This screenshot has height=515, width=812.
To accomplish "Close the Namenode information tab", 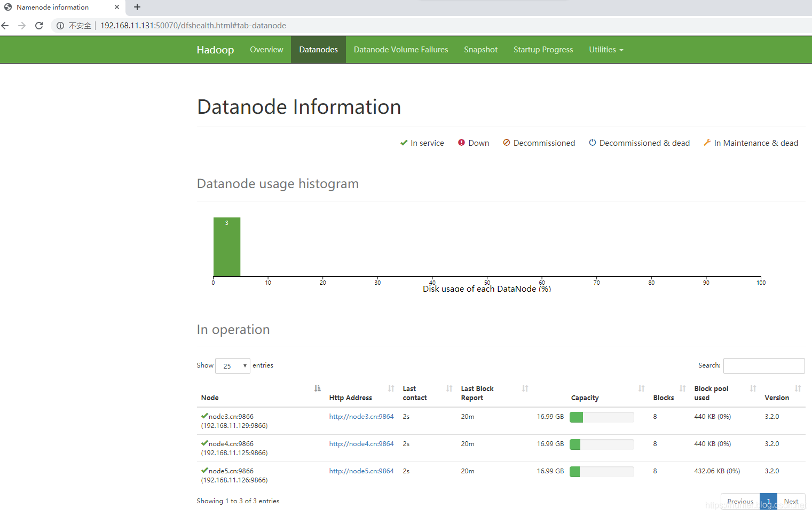I will click(117, 7).
